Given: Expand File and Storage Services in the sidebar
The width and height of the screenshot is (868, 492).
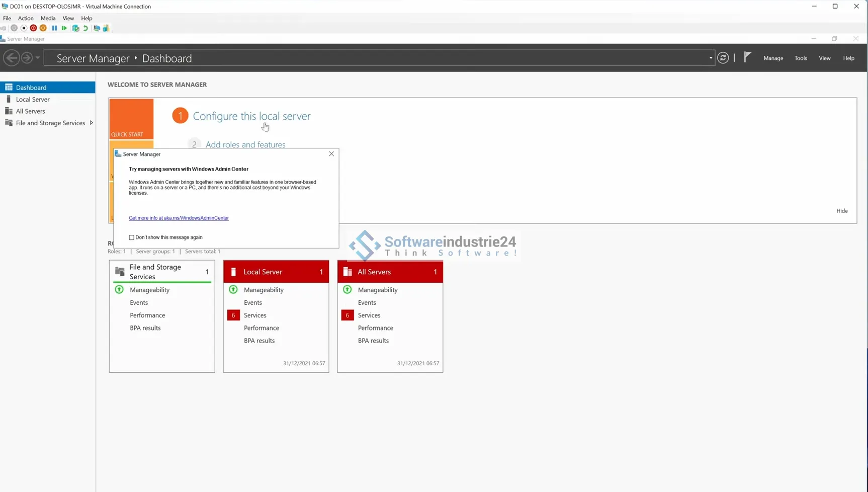Looking at the screenshot, I should tap(91, 123).
